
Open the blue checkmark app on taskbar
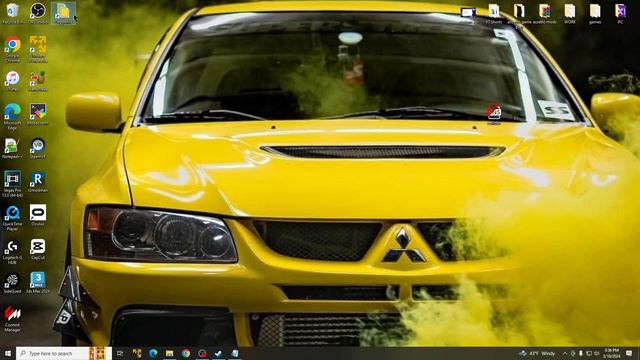[218, 353]
